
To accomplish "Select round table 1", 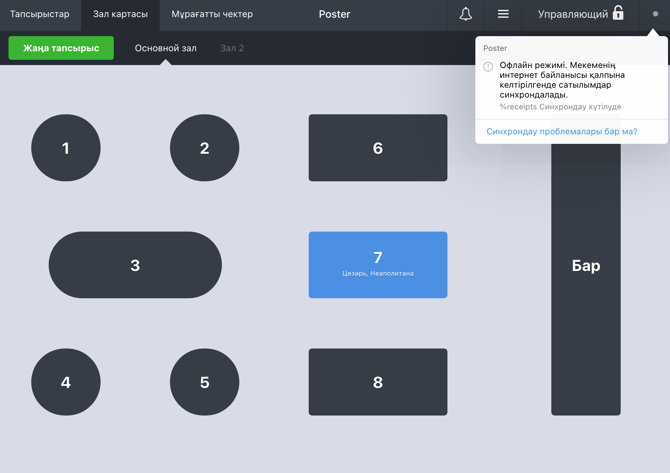I will pos(66,148).
